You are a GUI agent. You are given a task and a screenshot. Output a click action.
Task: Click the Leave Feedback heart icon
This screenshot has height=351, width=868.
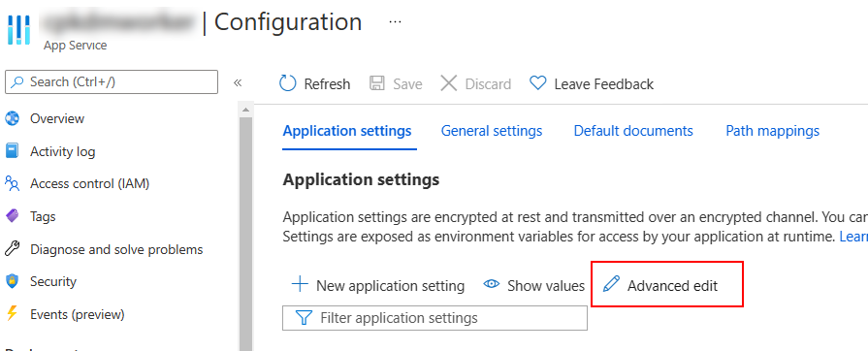(x=537, y=83)
